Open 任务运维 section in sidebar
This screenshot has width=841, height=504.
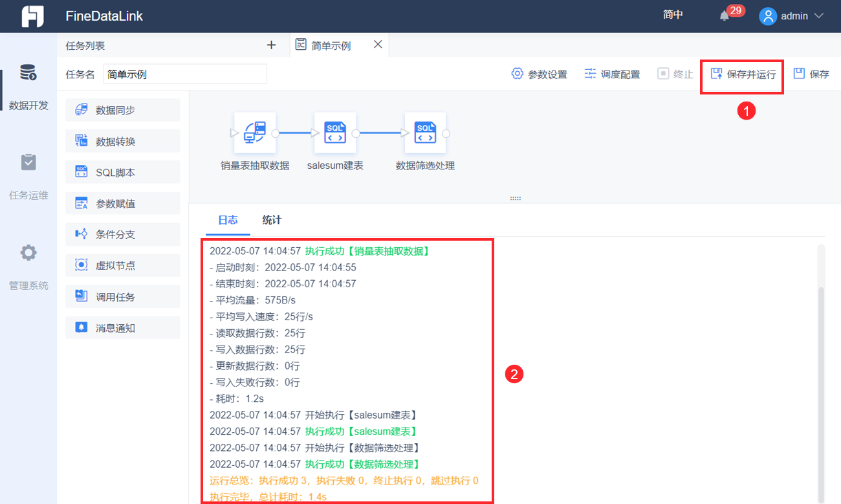point(28,177)
